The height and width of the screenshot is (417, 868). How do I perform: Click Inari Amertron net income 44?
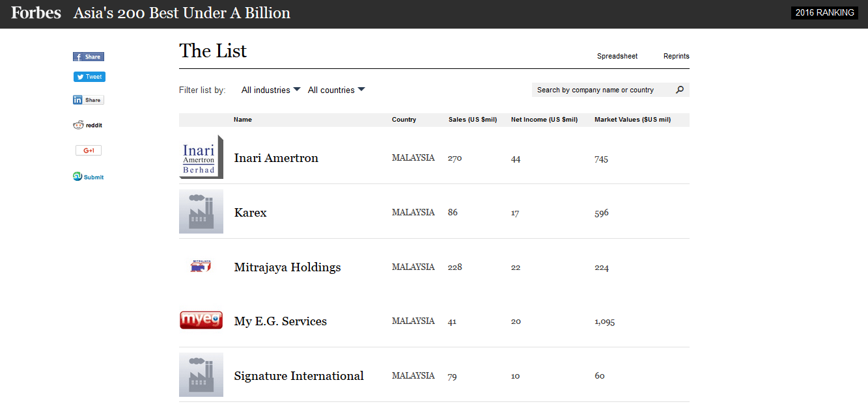coord(516,159)
